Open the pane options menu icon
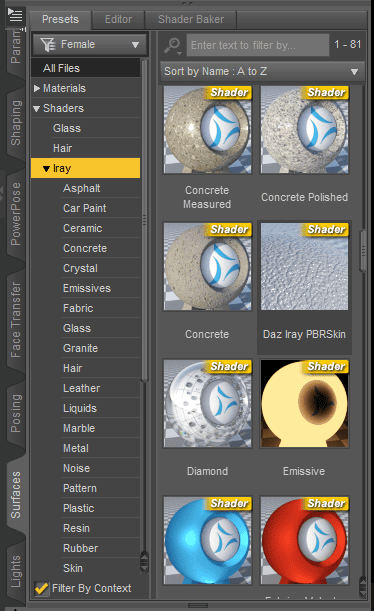Screen dimensions: 374x611 point(15,15)
